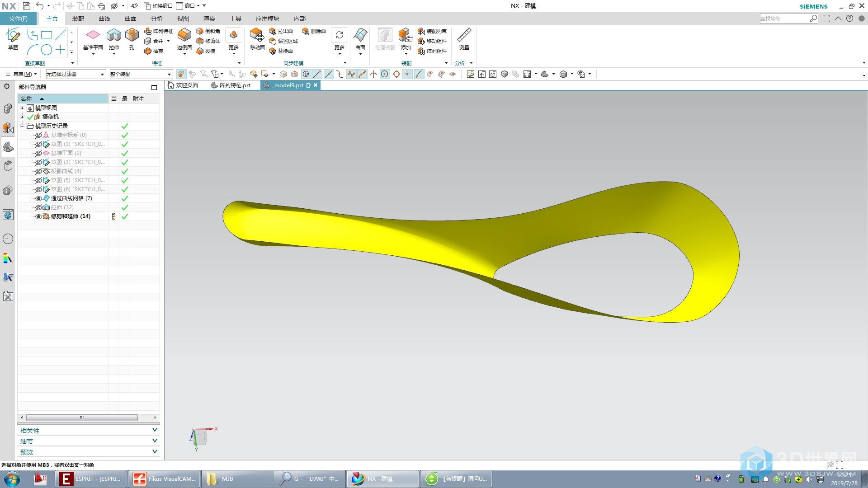Toggle the snap midpoint option in selection bar
868x488 pixels.
329,74
